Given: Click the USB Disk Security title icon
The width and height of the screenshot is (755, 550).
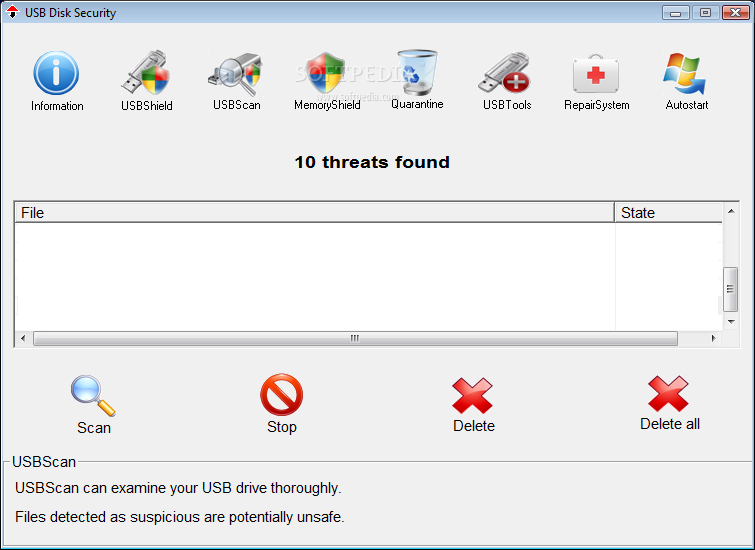Looking at the screenshot, I should 13,12.
